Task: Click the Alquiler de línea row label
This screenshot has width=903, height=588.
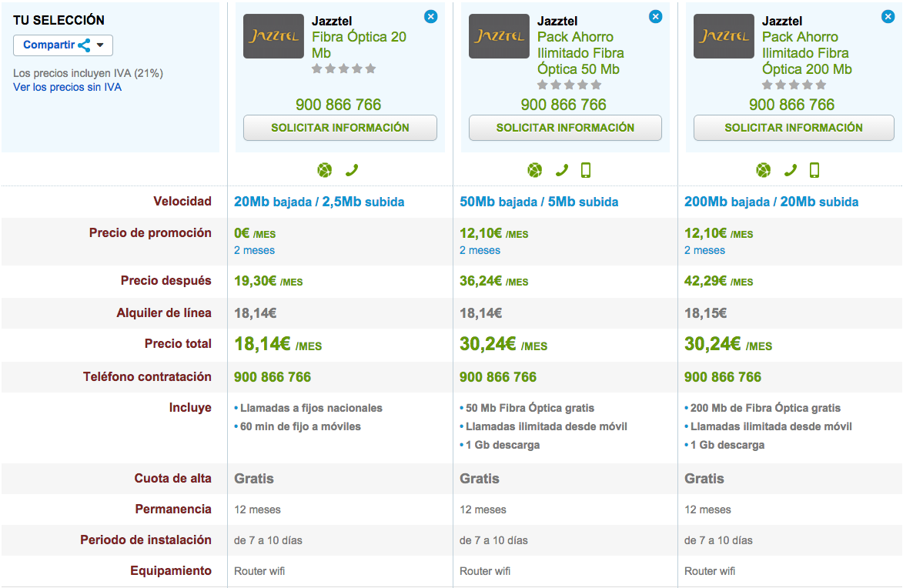Action: pos(164,313)
